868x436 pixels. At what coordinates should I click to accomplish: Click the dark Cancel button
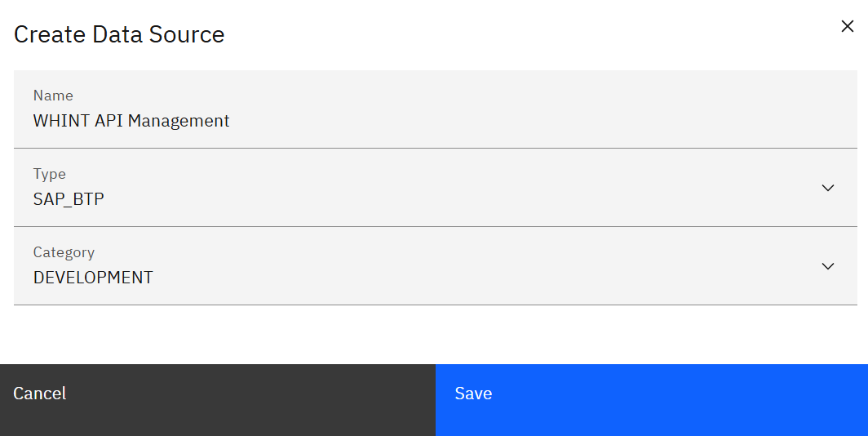tap(217, 399)
